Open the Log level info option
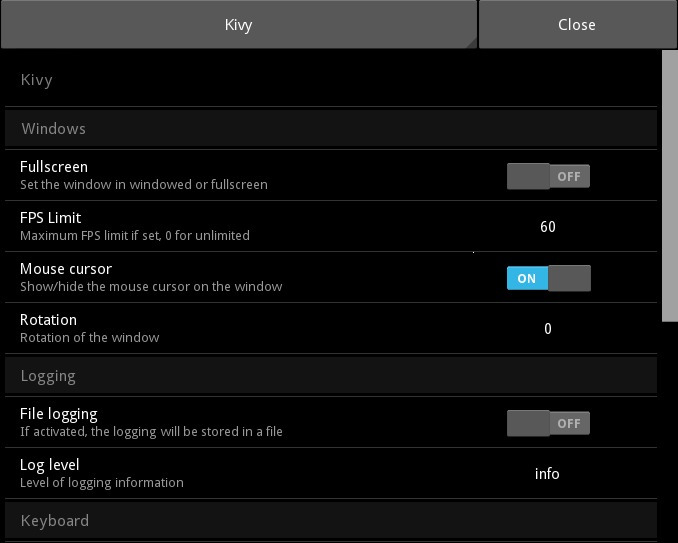This screenshot has height=543, width=678. coord(547,474)
